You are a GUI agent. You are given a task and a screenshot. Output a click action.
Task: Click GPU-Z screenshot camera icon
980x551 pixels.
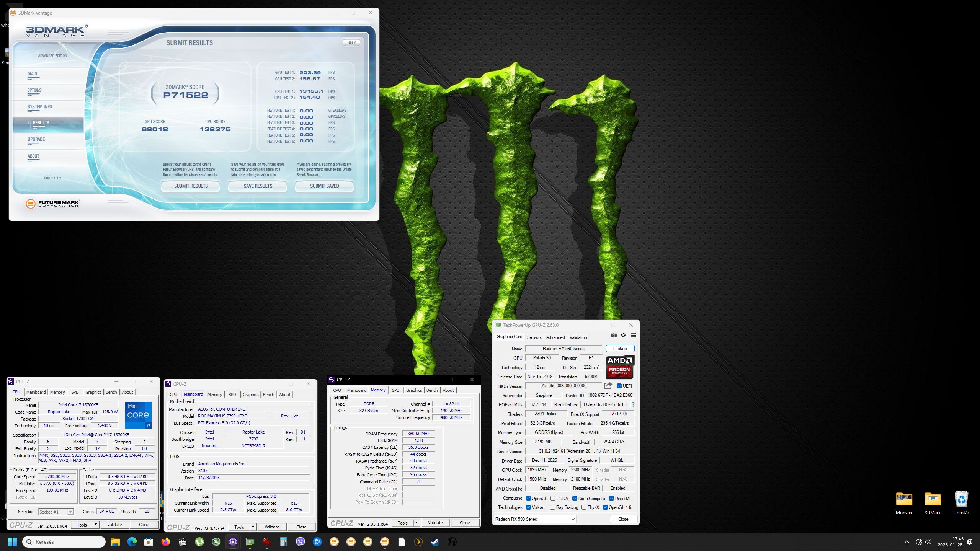point(614,336)
